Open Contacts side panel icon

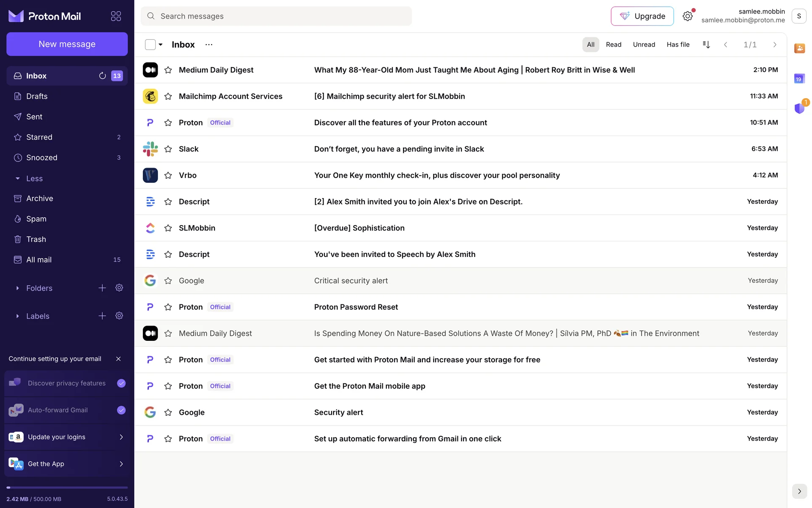[799, 48]
